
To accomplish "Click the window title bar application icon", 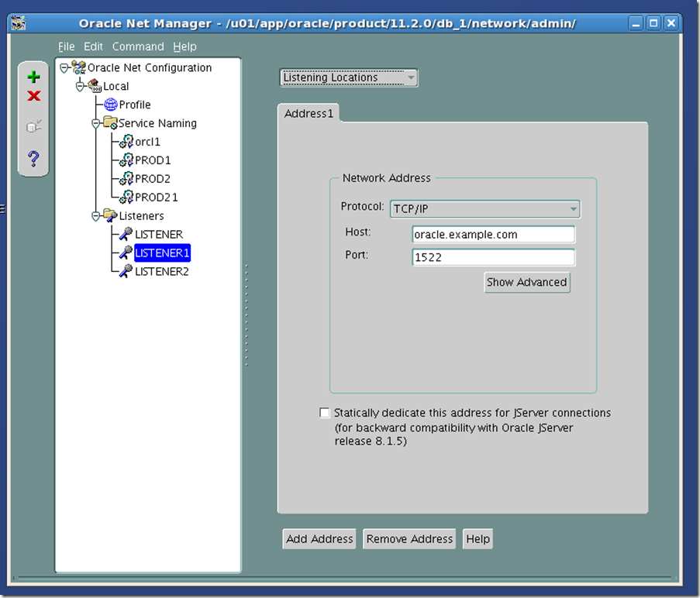I will [19, 22].
